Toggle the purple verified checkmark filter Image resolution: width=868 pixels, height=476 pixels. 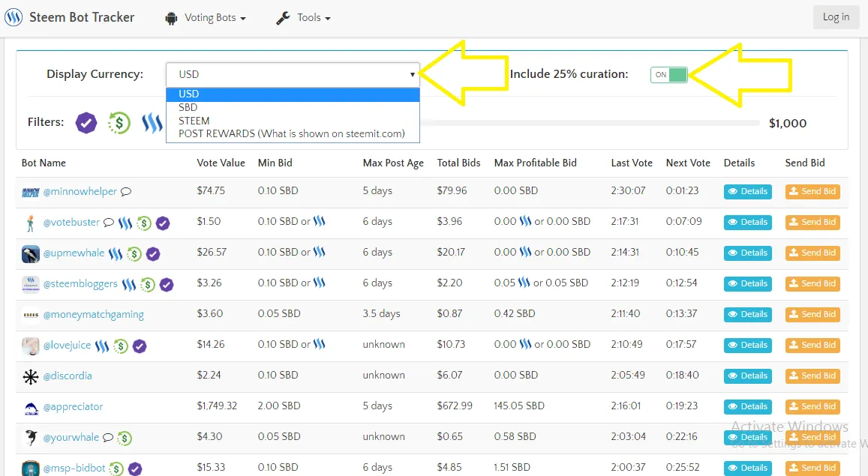pos(86,123)
